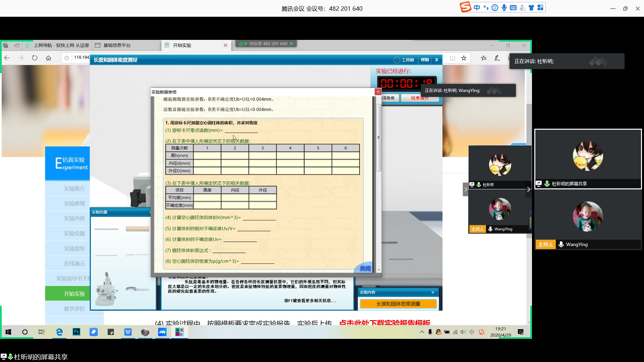Click Sogou voice input microphone icon

504,8
